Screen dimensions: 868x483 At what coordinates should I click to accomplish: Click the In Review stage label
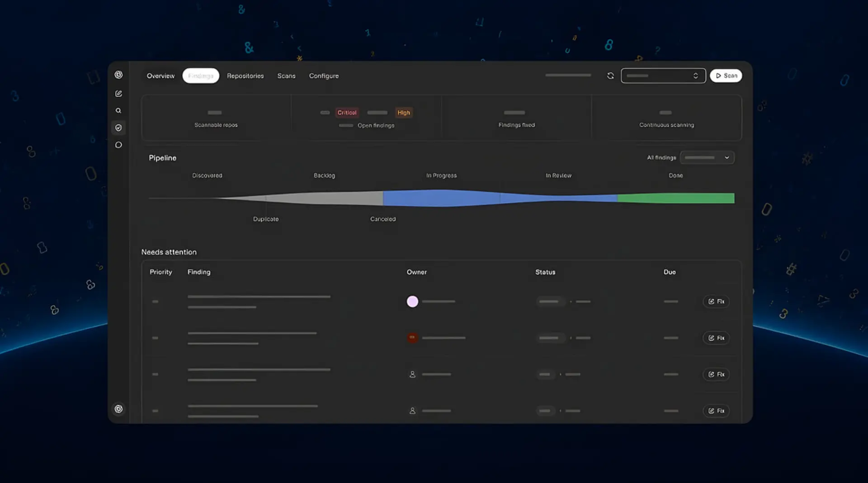[559, 175]
